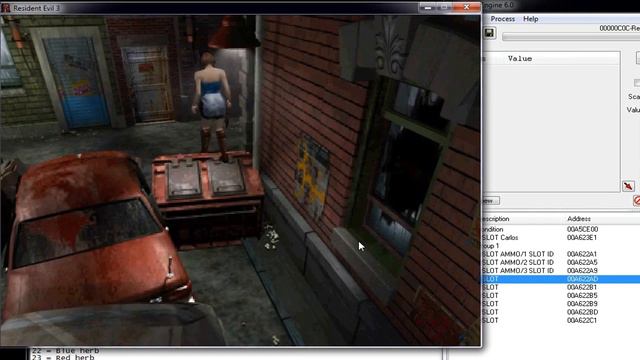Screen dimensions: 640x360
Task: Select address 00A622BD in the address list
Action: pyautogui.click(x=582, y=312)
